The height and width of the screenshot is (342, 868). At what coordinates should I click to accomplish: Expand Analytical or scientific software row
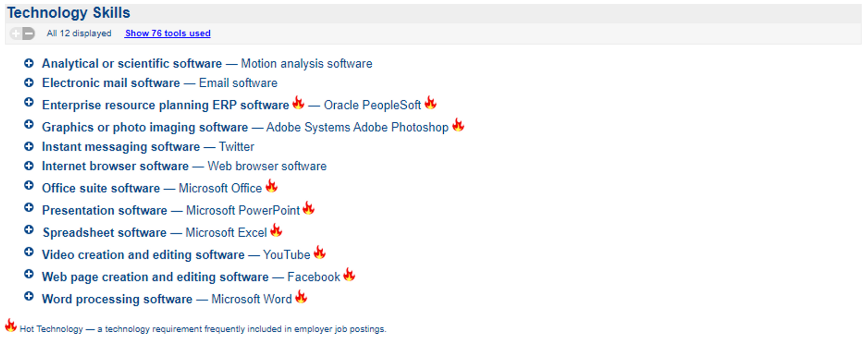tap(29, 63)
